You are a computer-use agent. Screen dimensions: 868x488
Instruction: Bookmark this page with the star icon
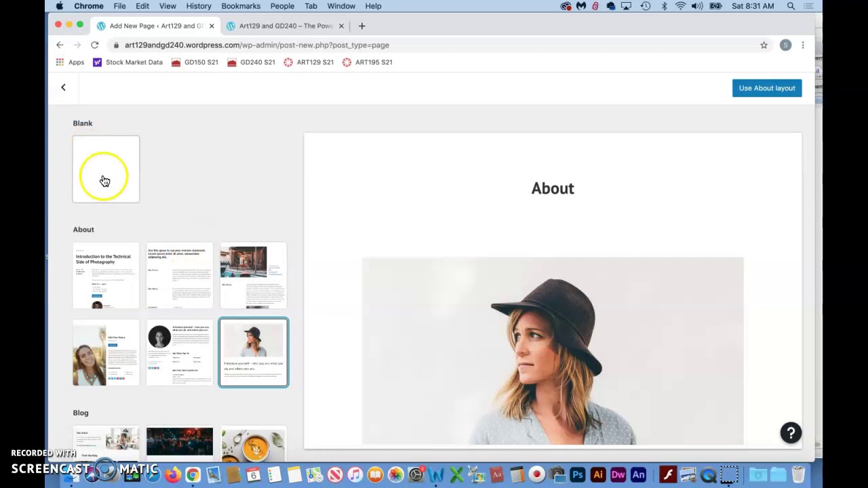coord(764,45)
